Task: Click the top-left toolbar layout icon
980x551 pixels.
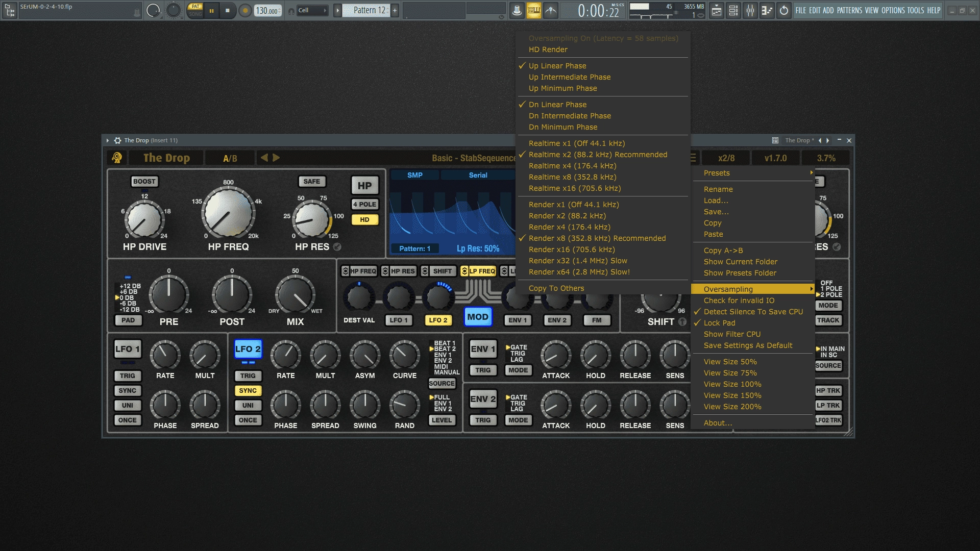Action: point(10,10)
